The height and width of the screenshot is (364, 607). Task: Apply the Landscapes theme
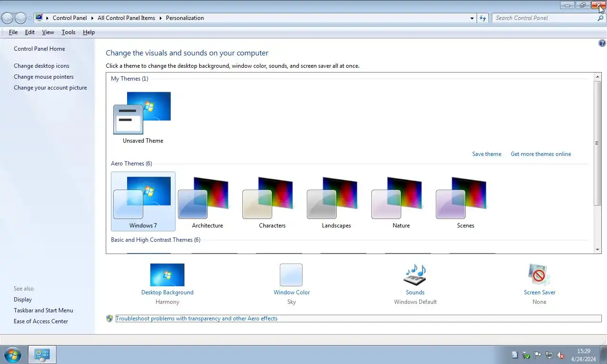336,201
